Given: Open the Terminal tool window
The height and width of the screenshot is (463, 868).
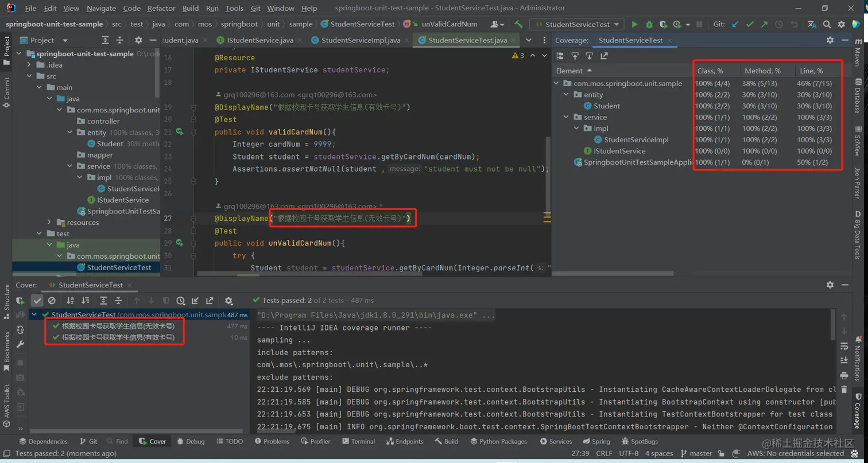Looking at the screenshot, I should 358,441.
